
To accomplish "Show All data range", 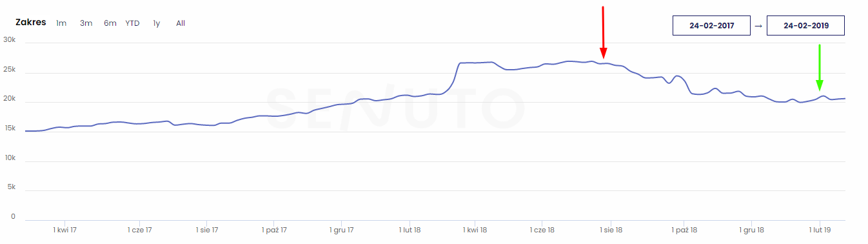I will click(181, 23).
